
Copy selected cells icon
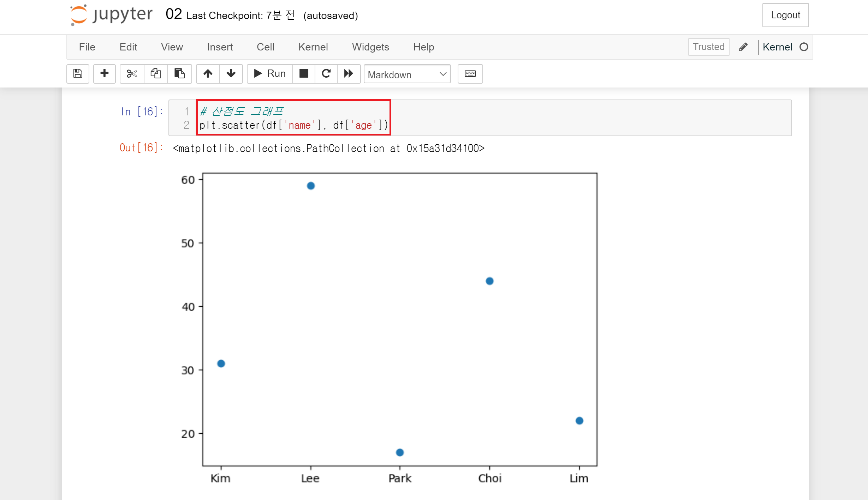[x=156, y=73]
